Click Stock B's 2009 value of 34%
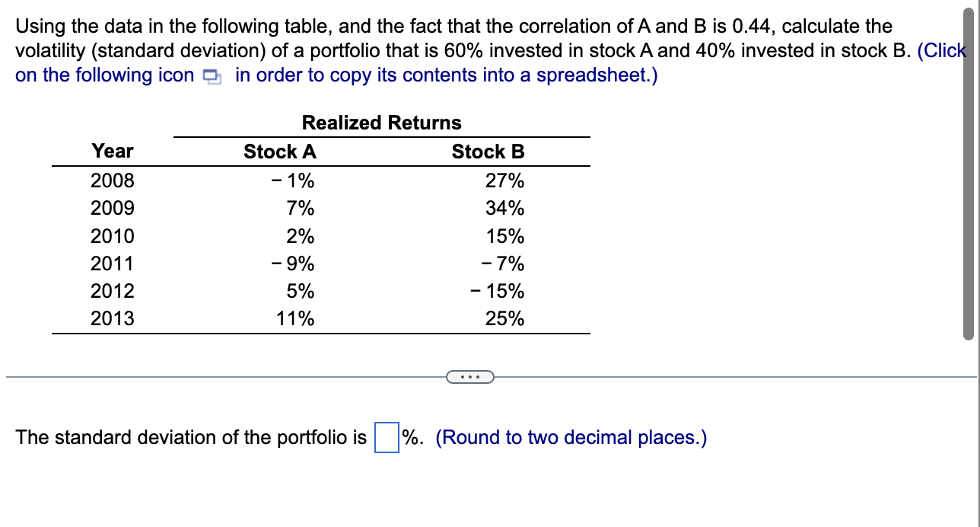This screenshot has height=527, width=980. coord(505,208)
